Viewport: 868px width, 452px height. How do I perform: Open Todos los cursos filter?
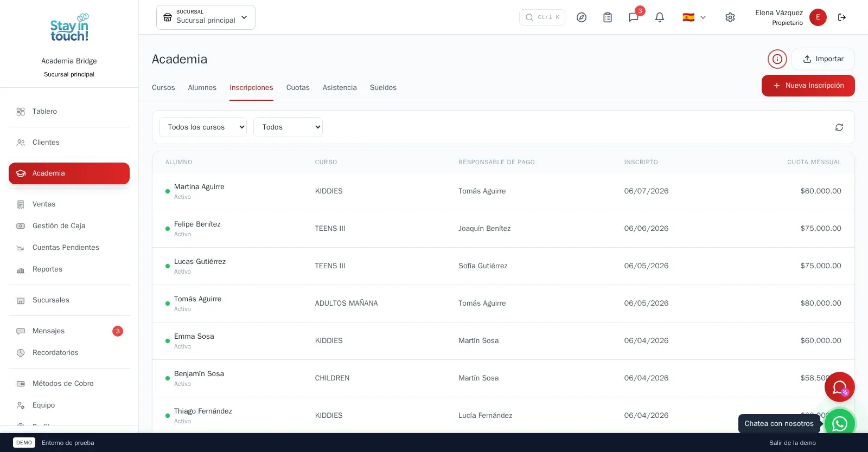[x=203, y=127]
